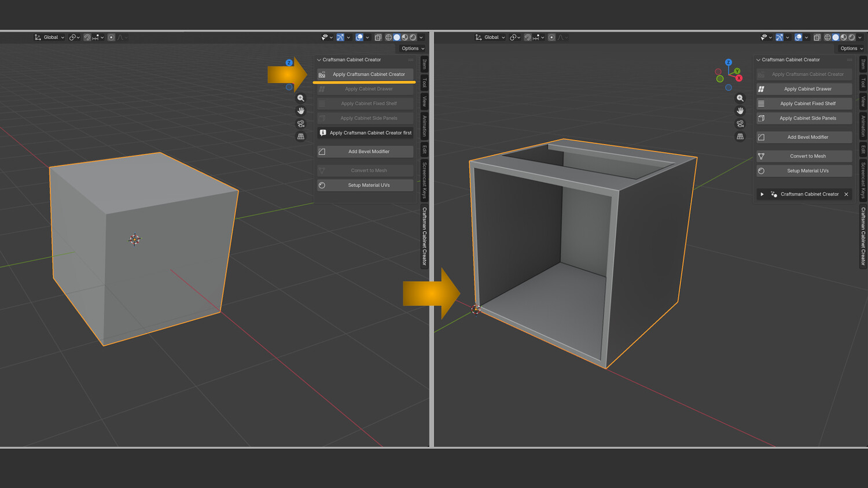
Task: Click Apply Cabinet Side Panels button
Action: pyautogui.click(x=804, y=118)
